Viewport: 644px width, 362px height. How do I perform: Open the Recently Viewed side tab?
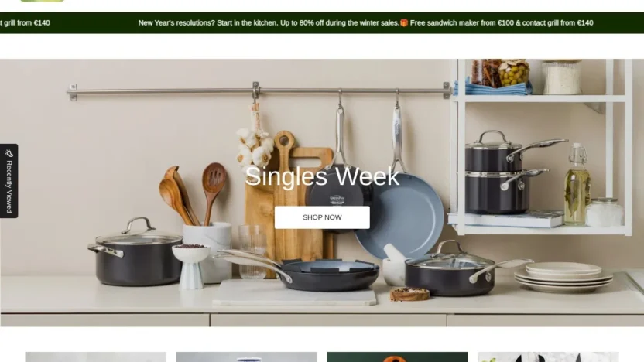[x=9, y=181]
